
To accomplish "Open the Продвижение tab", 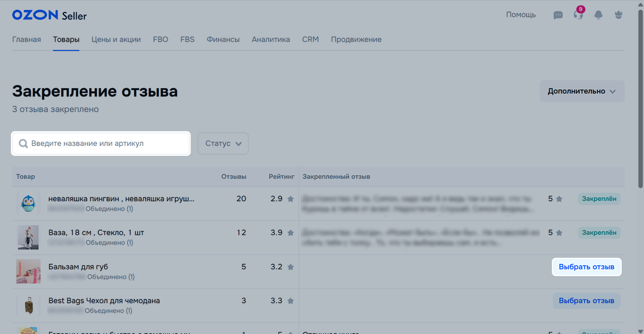I will (x=356, y=40).
